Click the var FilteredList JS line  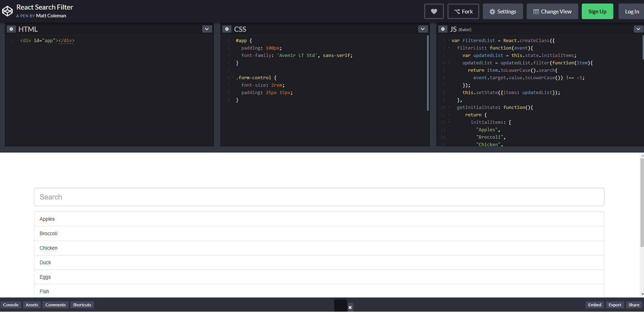503,41
